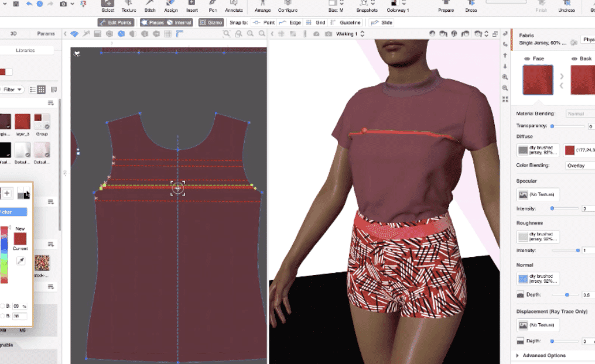The height and width of the screenshot is (364, 595).
Task: Click the Specular No Texture button
Action: point(538,194)
